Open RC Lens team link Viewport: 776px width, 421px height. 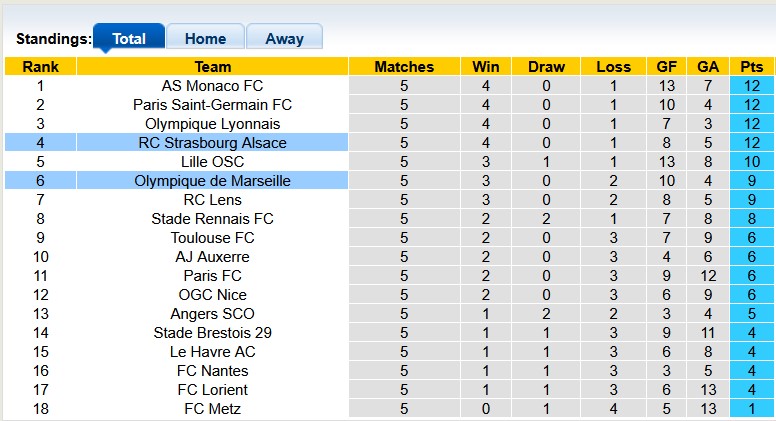(212, 200)
